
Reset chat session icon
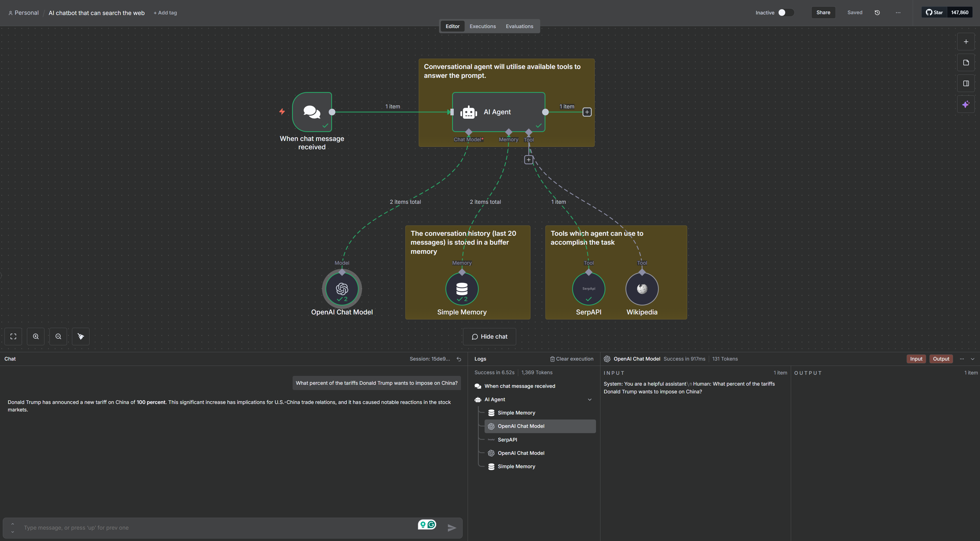pos(459,359)
